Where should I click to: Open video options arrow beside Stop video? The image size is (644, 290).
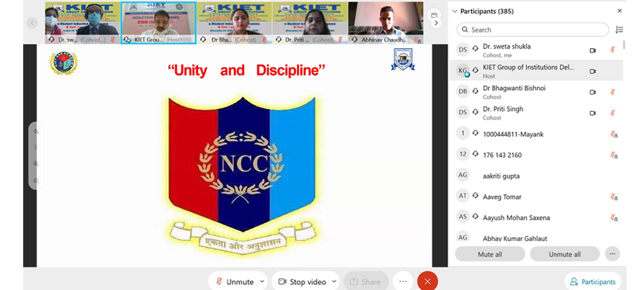coord(334,282)
